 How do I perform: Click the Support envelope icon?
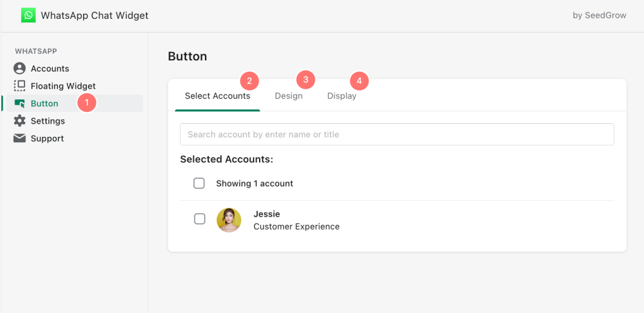(19, 138)
